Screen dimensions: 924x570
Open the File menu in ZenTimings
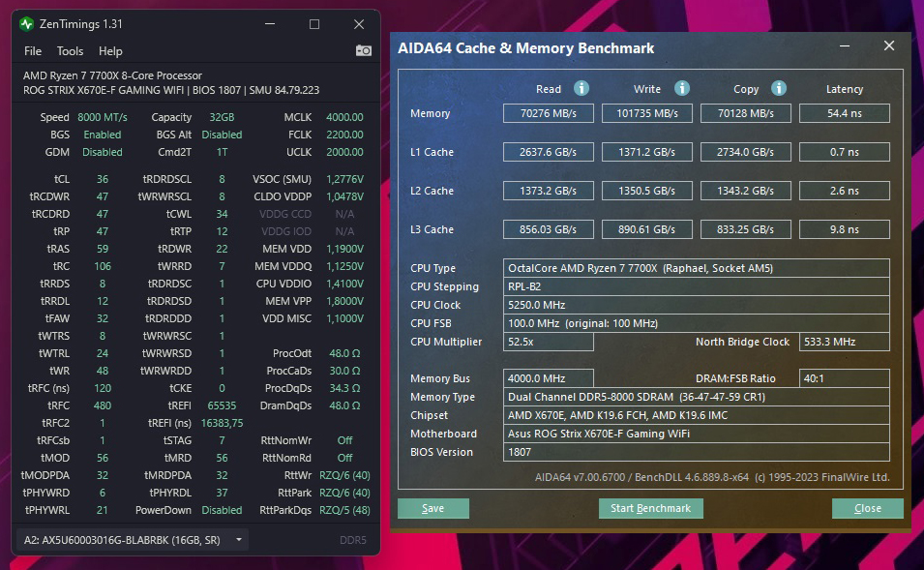[32, 51]
